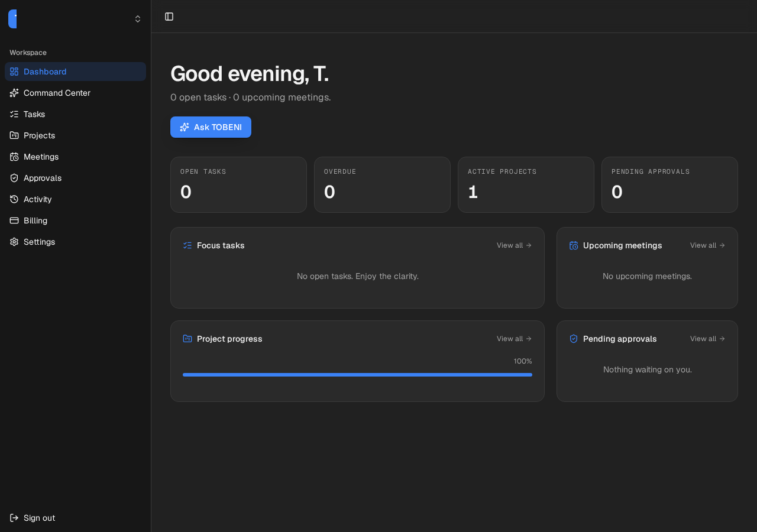The width and height of the screenshot is (757, 532).
Task: Click the Command Center sparkle icon
Action: [14, 93]
